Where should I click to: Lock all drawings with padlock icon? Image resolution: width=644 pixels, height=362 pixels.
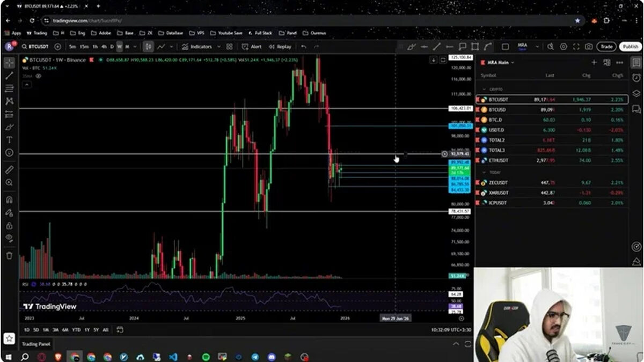click(x=9, y=225)
